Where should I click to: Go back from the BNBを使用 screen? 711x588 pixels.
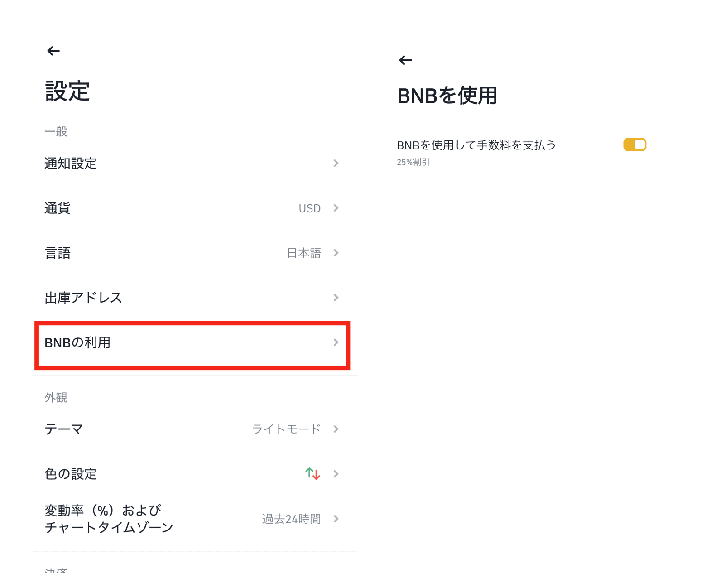pos(405,60)
